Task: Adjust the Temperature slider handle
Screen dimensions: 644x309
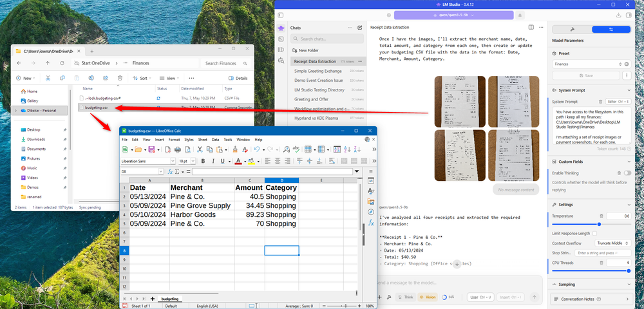Action: 599,224
